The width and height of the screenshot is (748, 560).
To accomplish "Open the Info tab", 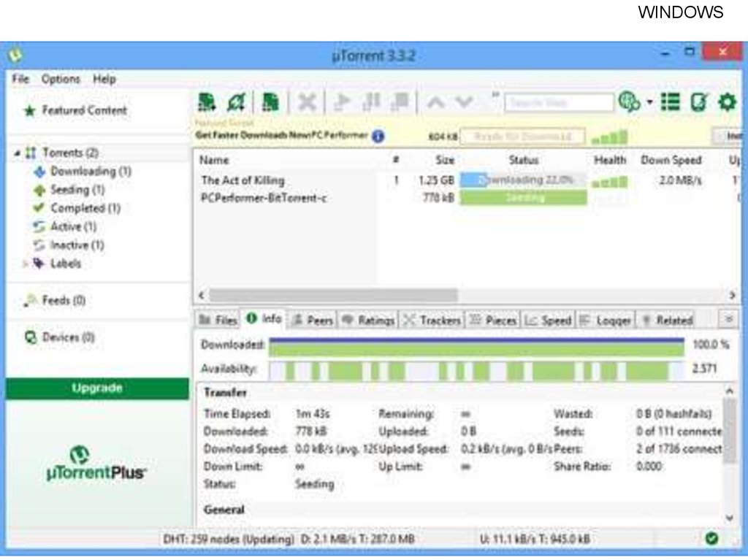I will pos(264,319).
